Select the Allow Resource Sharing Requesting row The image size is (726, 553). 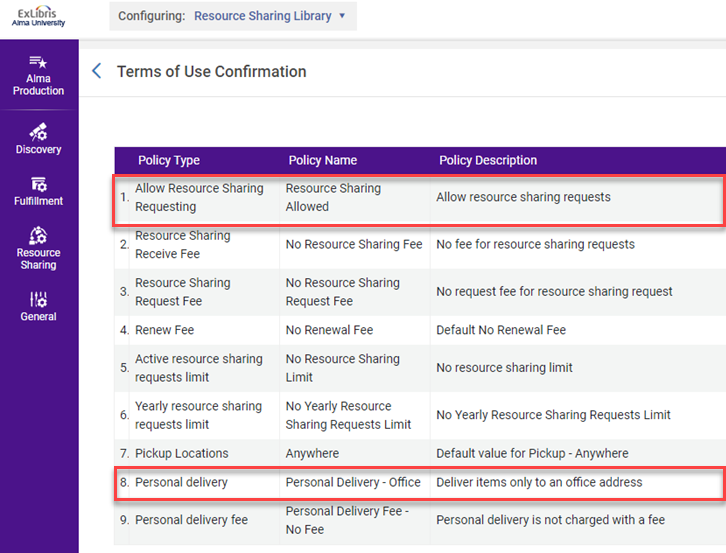(199, 197)
